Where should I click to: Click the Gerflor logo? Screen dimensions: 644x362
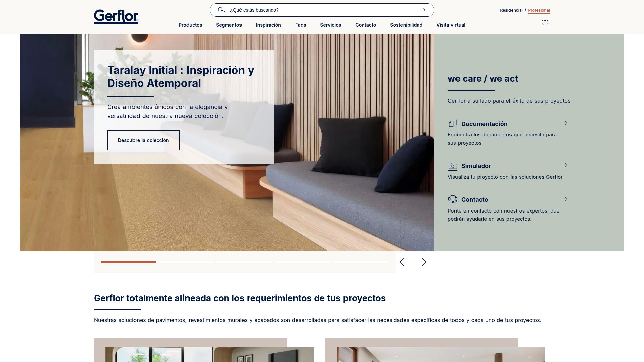click(x=116, y=17)
